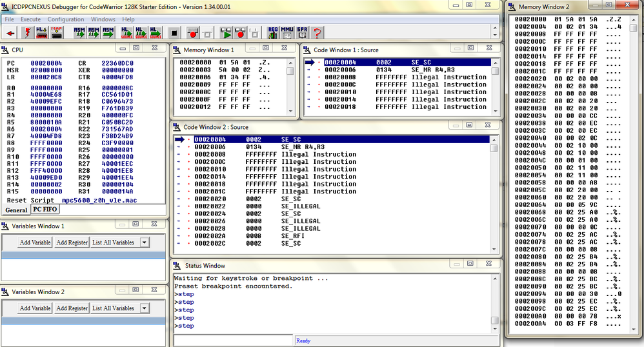Open the File menu
Image resolution: width=644 pixels, height=347 pixels.
(x=10, y=19)
